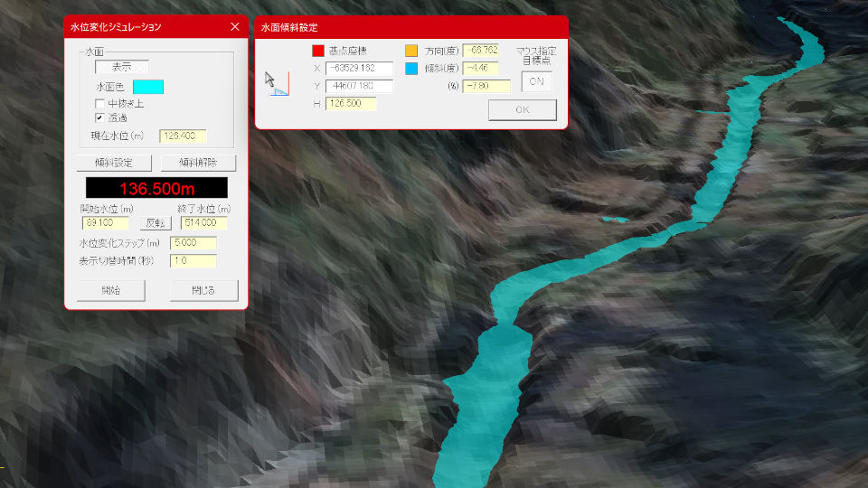
Task: Start simulation with 開始 button
Action: [111, 290]
